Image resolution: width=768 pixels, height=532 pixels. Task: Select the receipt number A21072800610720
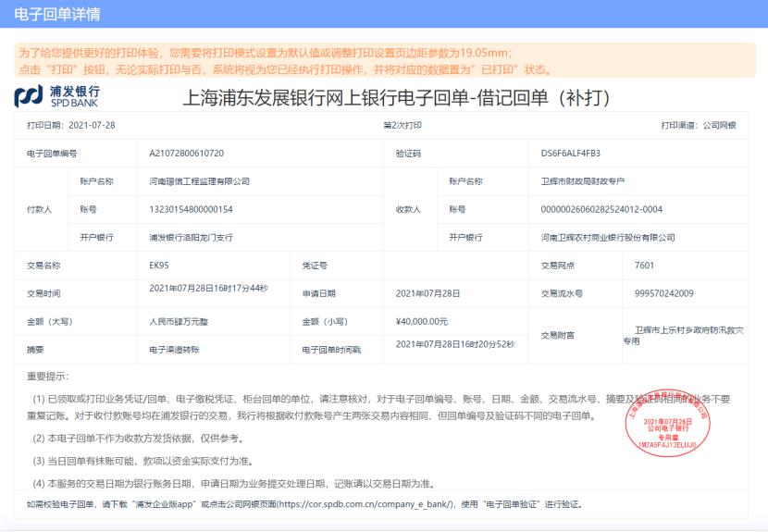[187, 154]
